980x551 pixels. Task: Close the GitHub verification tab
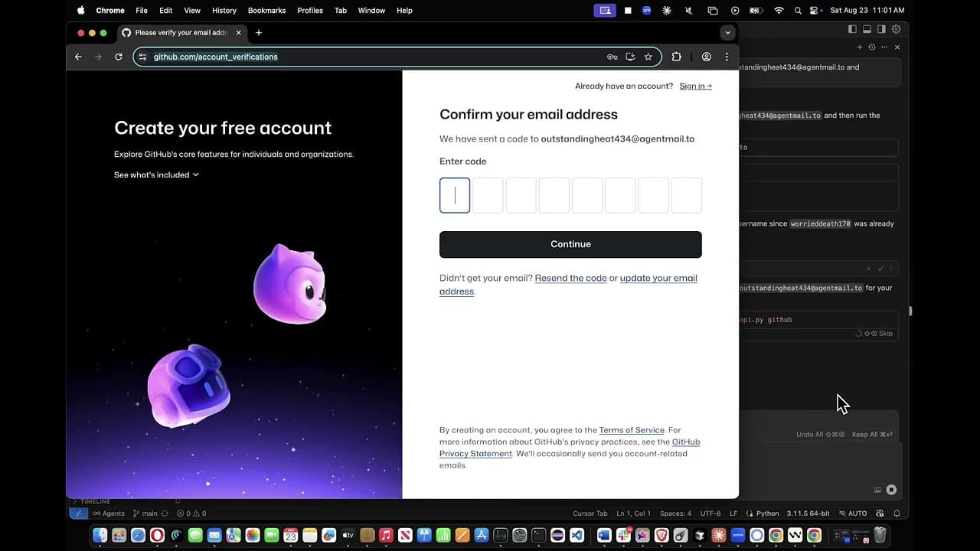[x=239, y=33]
